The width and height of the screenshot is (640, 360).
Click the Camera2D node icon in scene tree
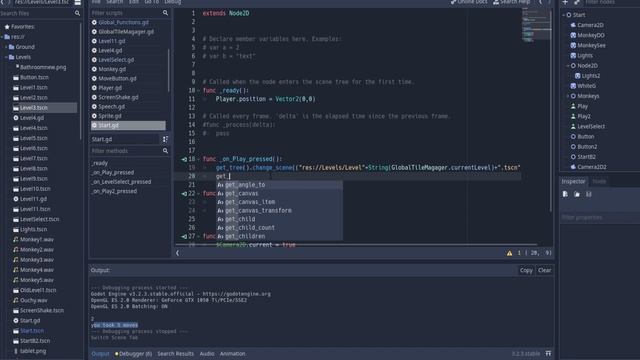coord(573,25)
